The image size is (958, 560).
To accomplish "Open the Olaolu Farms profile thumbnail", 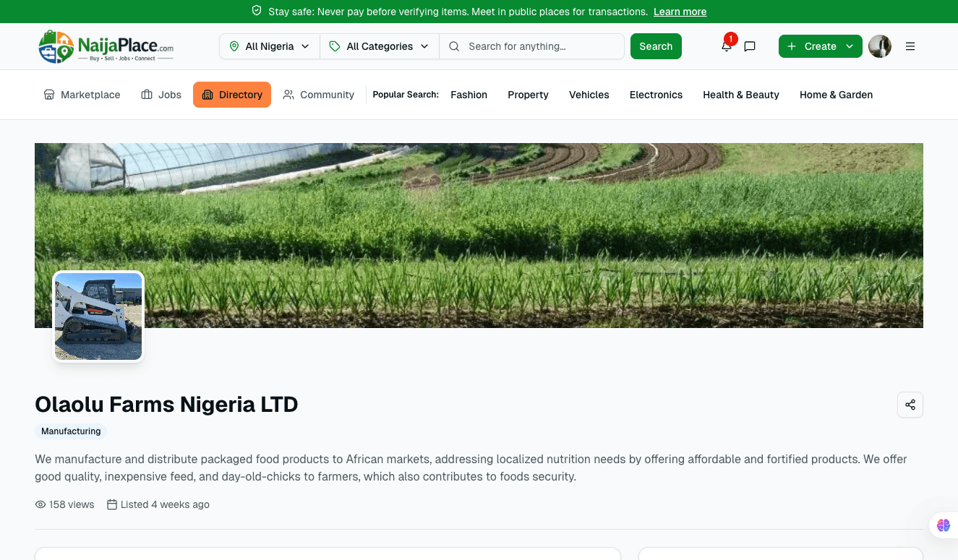I will pyautogui.click(x=98, y=316).
